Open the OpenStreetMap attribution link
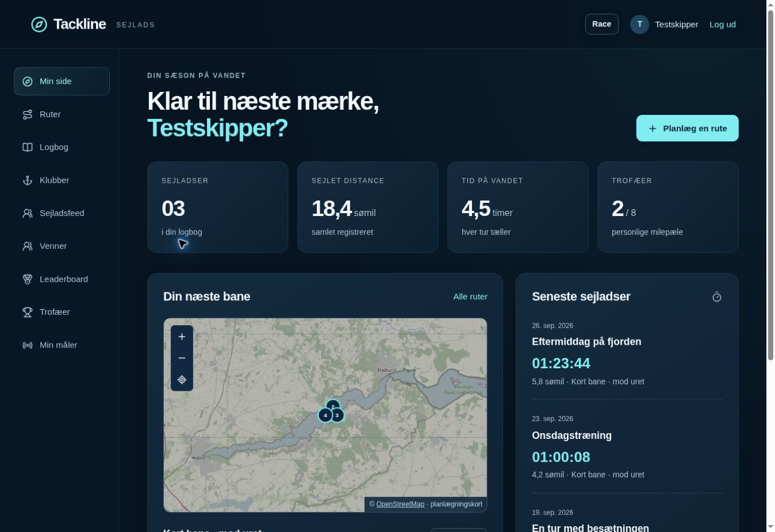 coord(400,504)
